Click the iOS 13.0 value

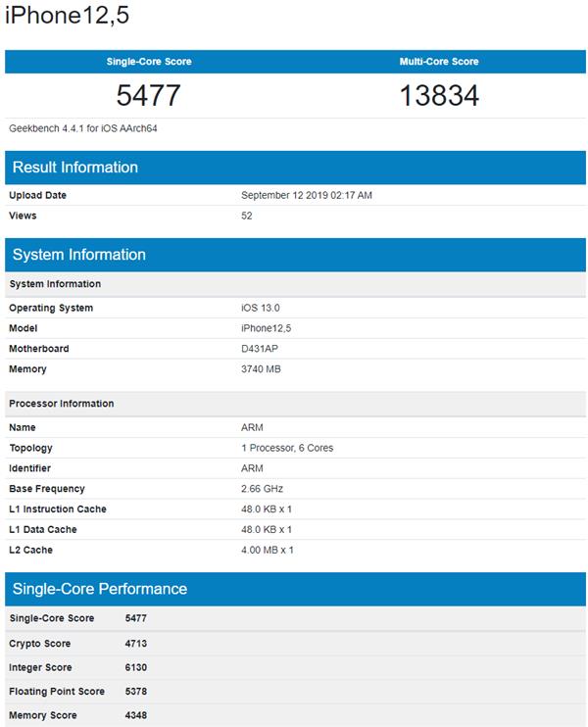click(260, 308)
